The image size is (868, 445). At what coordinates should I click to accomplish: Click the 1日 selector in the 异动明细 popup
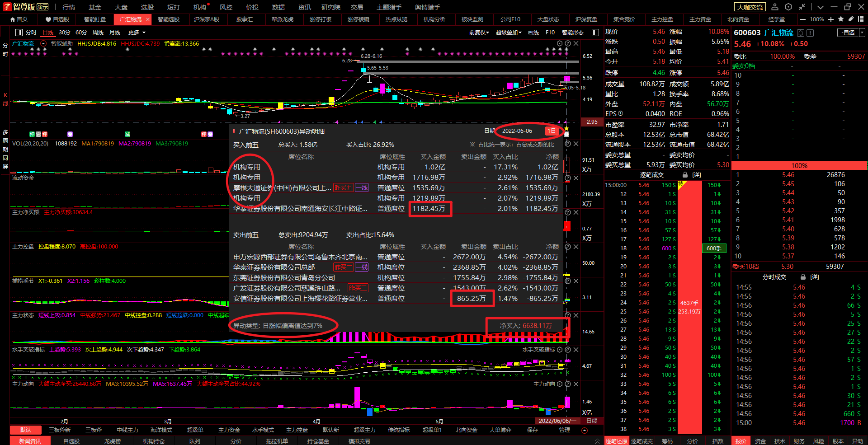click(x=551, y=131)
